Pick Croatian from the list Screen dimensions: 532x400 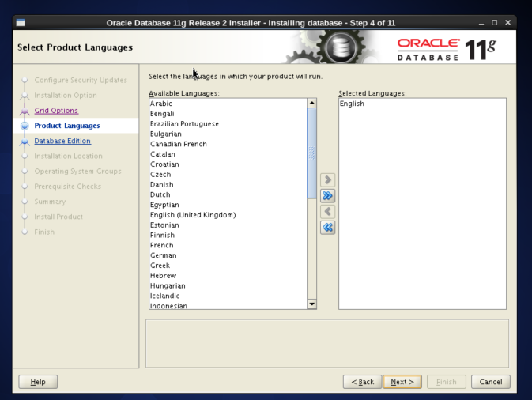(x=228, y=164)
